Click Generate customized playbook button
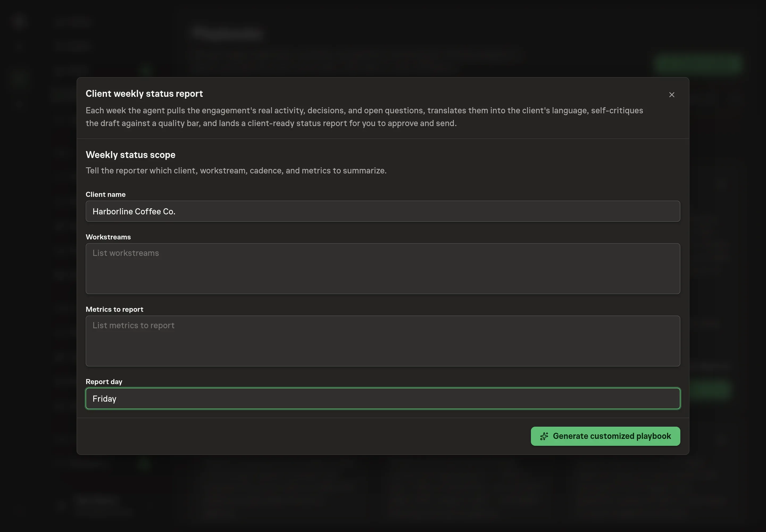Screen dimensions: 766x532 pos(605,436)
